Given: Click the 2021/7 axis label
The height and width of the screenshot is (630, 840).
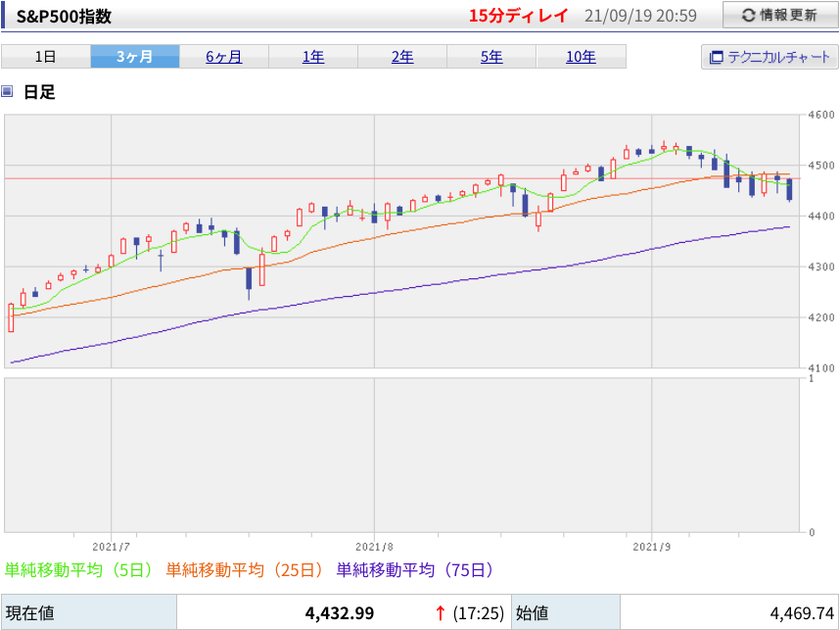Looking at the screenshot, I should (x=111, y=547).
